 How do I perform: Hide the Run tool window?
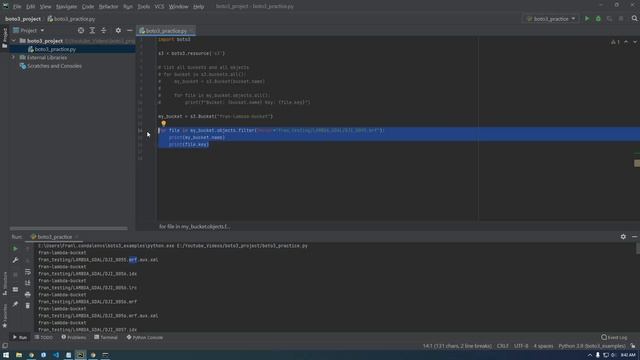pyautogui.click(x=635, y=237)
